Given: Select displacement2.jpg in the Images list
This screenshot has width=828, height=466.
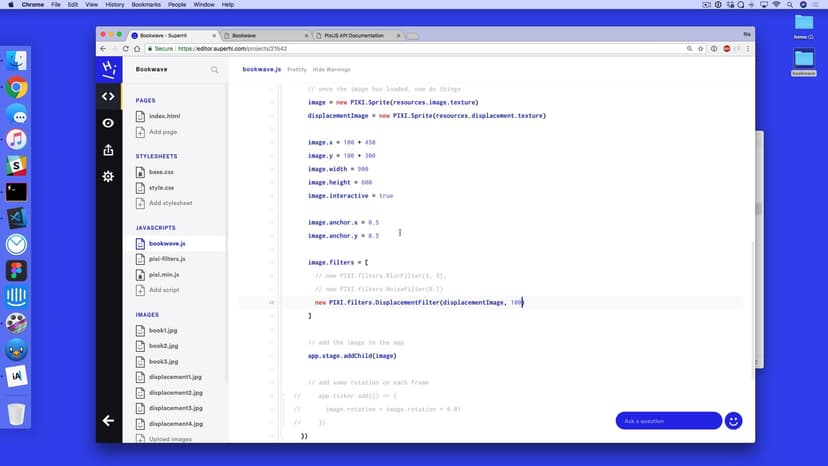Looking at the screenshot, I should click(x=175, y=393).
